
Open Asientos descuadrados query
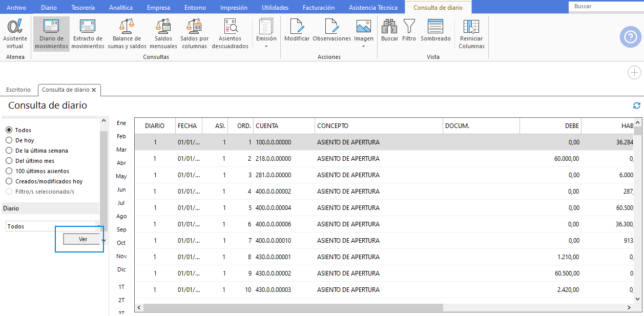coord(230,34)
